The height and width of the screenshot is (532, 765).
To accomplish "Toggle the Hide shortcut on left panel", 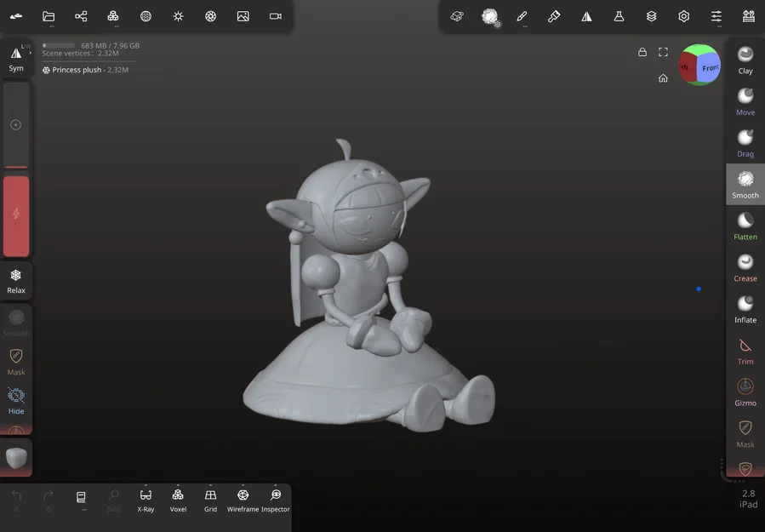I will coord(16,401).
